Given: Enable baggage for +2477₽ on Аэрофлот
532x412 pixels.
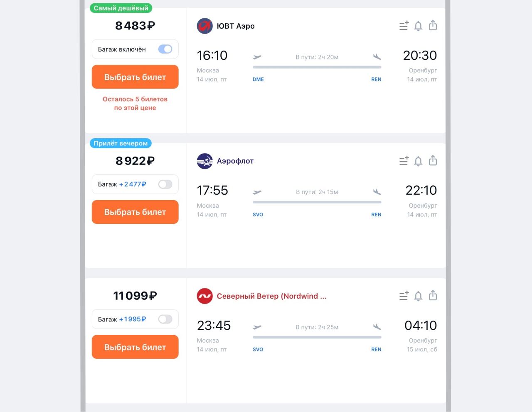Looking at the screenshot, I should [165, 184].
